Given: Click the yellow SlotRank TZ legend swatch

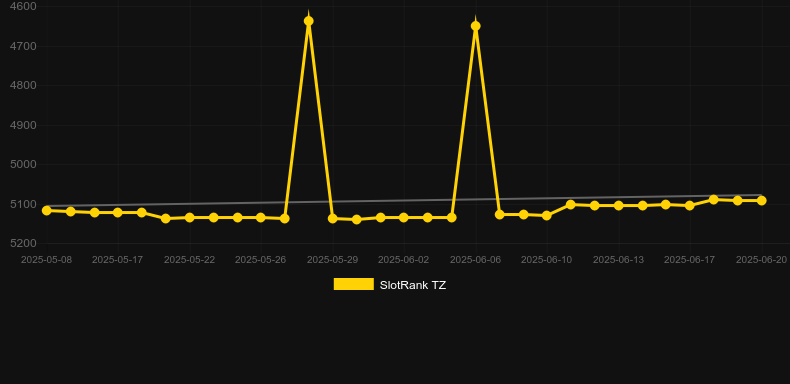Looking at the screenshot, I should point(354,284).
